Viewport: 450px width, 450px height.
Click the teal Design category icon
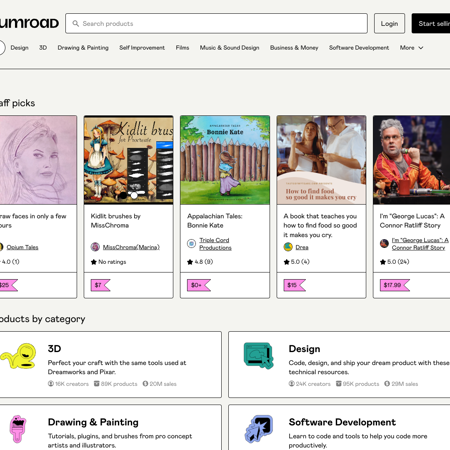tap(259, 355)
